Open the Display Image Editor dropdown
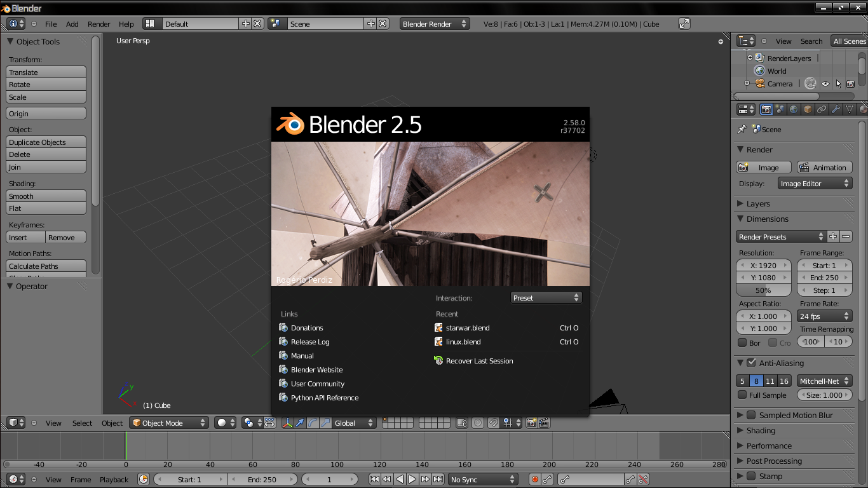Viewport: 868px width, 488px height. pyautogui.click(x=815, y=184)
